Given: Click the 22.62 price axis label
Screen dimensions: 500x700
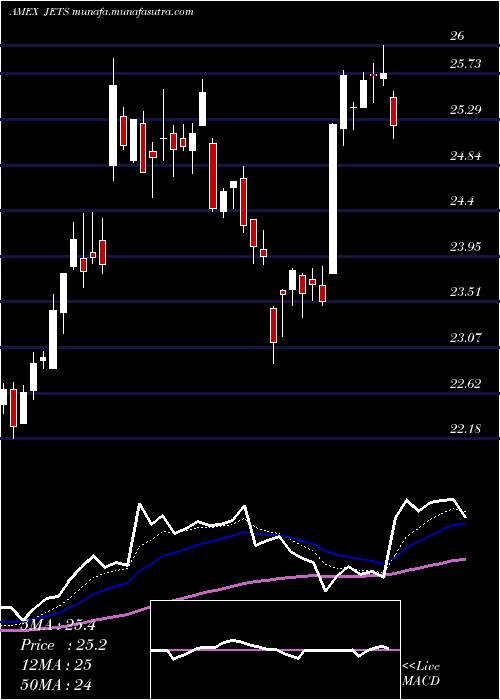Looking at the screenshot, I should click(x=466, y=384).
